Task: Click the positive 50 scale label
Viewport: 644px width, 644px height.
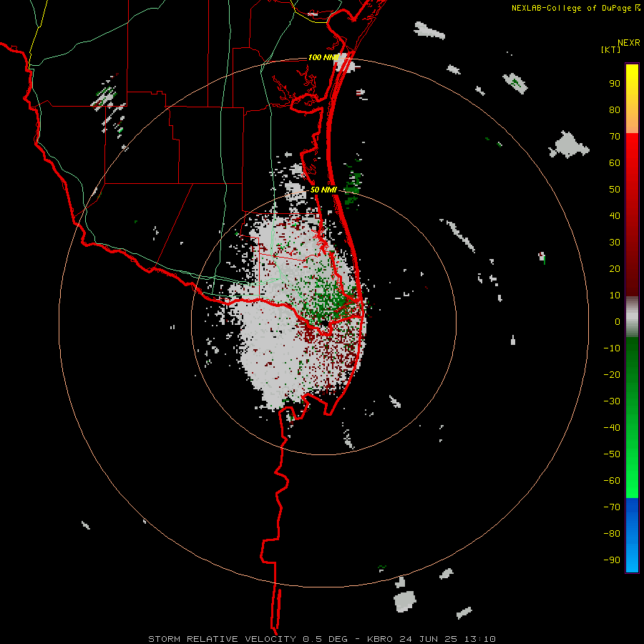Action: pos(615,190)
